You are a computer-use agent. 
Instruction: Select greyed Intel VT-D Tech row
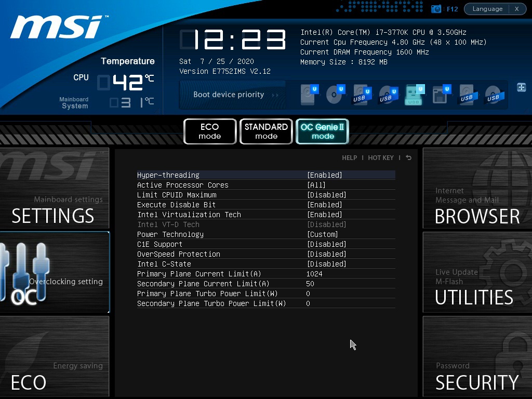click(x=266, y=224)
